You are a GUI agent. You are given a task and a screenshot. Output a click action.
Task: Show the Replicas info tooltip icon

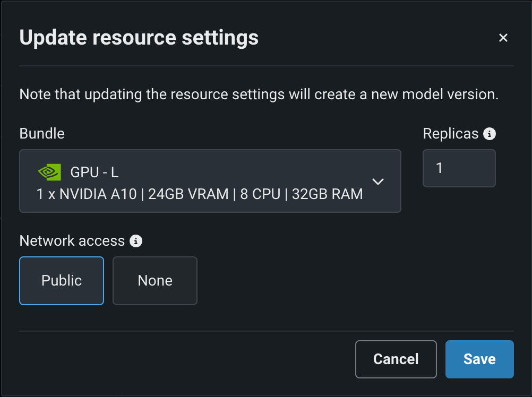point(490,134)
